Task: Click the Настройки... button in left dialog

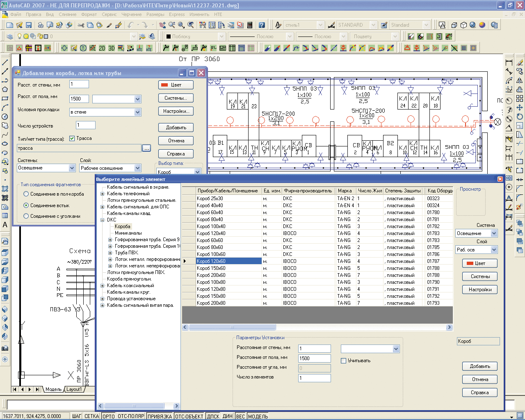Action: point(176,111)
